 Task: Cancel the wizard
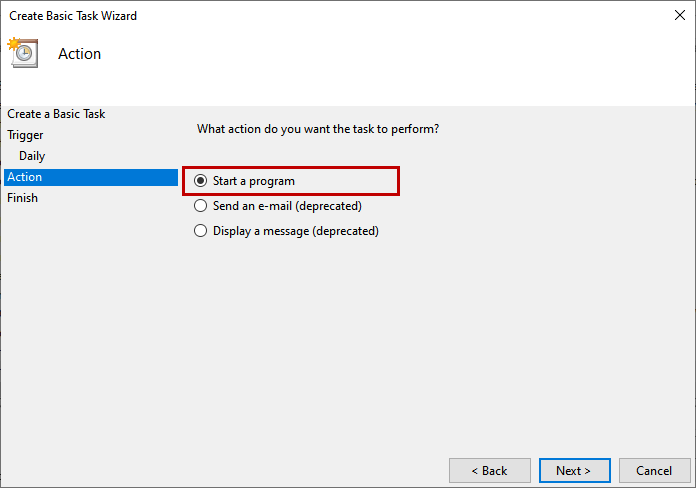654,470
